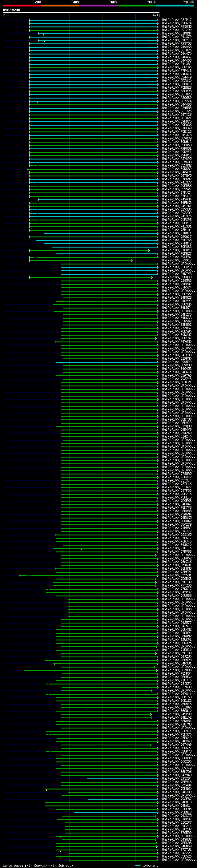Screen dimensions: 197x868
Task: Select hit label UniRef100_P41381
Action: click(x=177, y=226)
